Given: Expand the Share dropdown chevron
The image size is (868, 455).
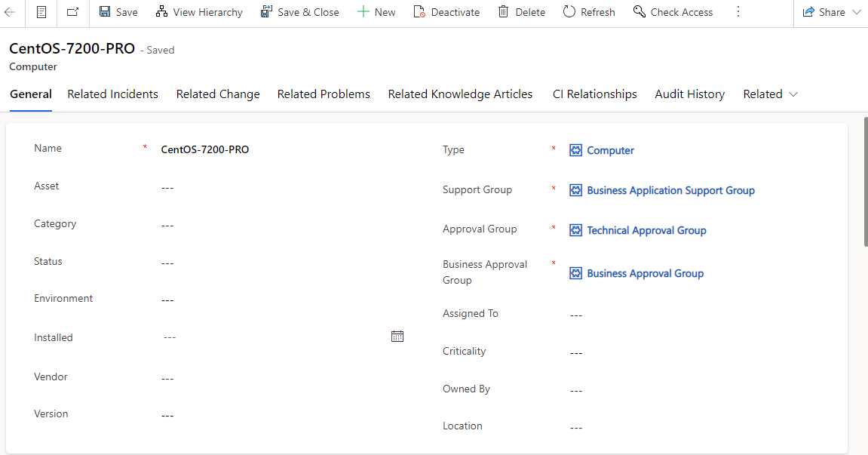Looking at the screenshot, I should pyautogui.click(x=857, y=11).
